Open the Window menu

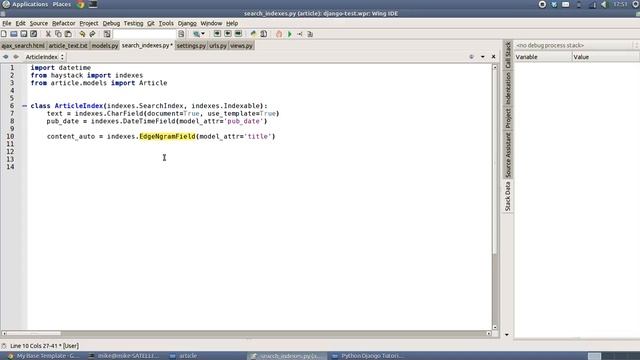point(211,23)
